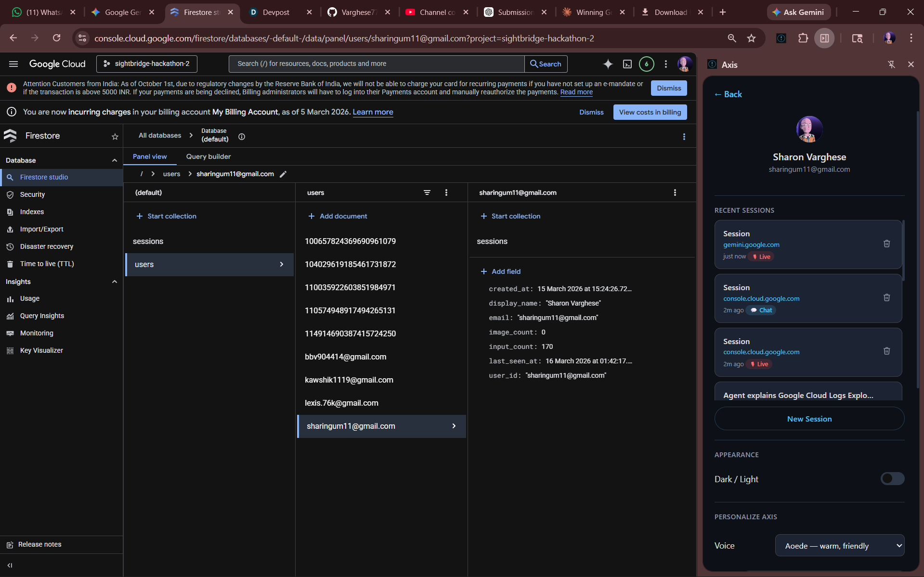The width and height of the screenshot is (924, 577).
Task: Reload the current page
Action: click(57, 38)
